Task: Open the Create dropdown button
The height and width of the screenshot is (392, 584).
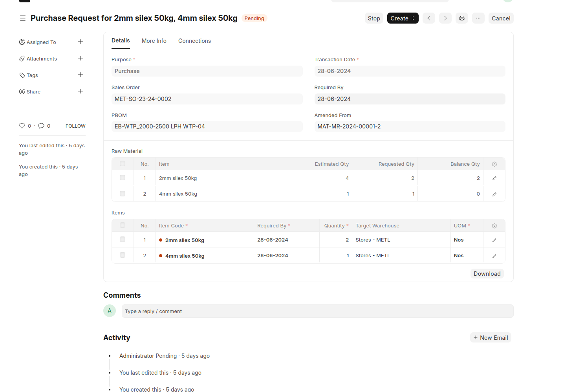Action: click(x=403, y=18)
